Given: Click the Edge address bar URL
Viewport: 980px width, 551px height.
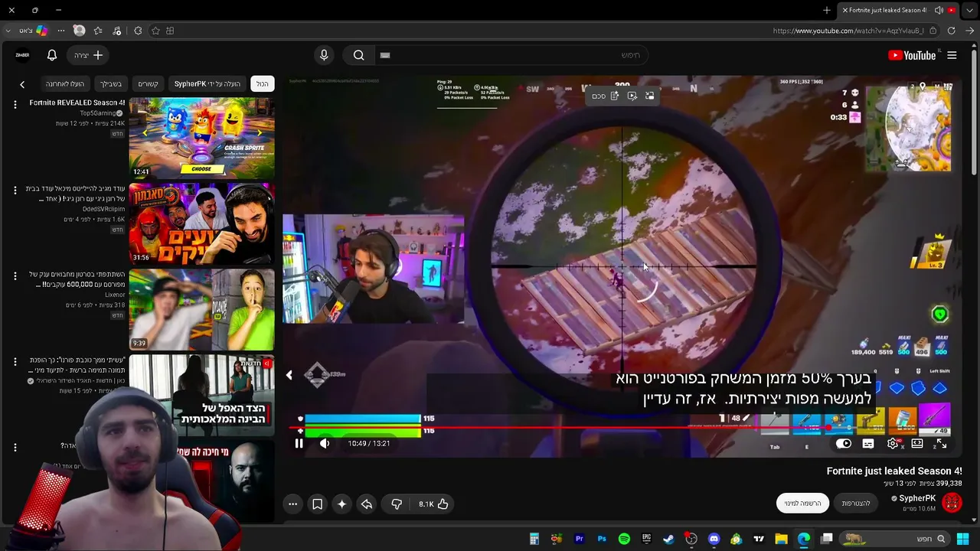Looking at the screenshot, I should 848,31.
